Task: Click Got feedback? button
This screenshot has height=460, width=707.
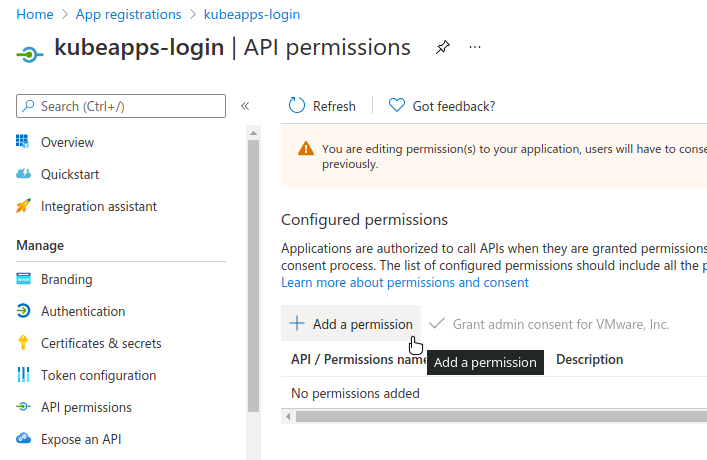Action: click(x=441, y=106)
